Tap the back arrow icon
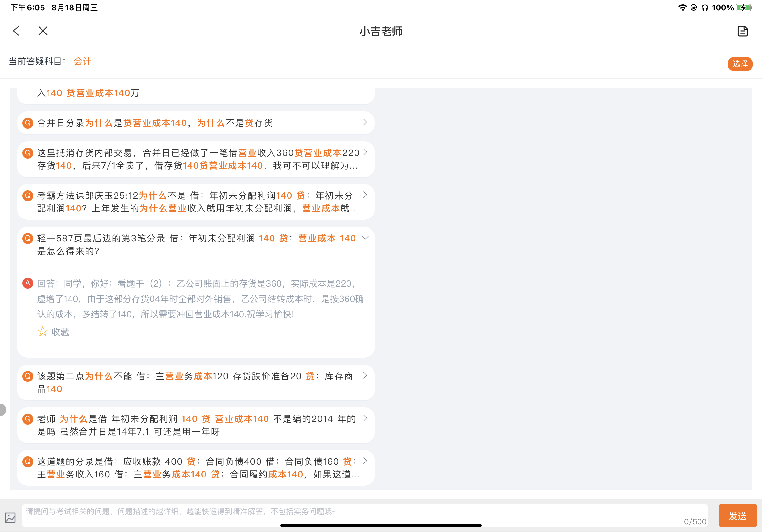762x532 pixels. pyautogui.click(x=16, y=31)
